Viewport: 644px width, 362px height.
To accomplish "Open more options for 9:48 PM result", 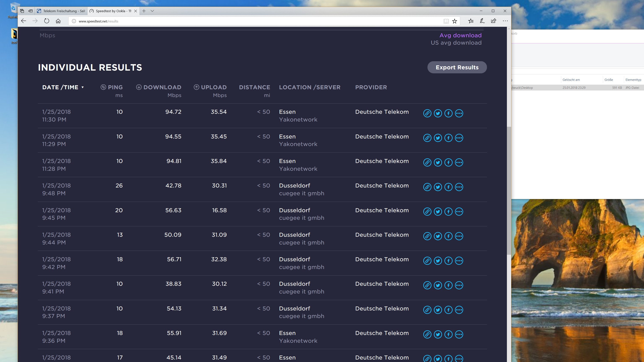I will (x=459, y=187).
